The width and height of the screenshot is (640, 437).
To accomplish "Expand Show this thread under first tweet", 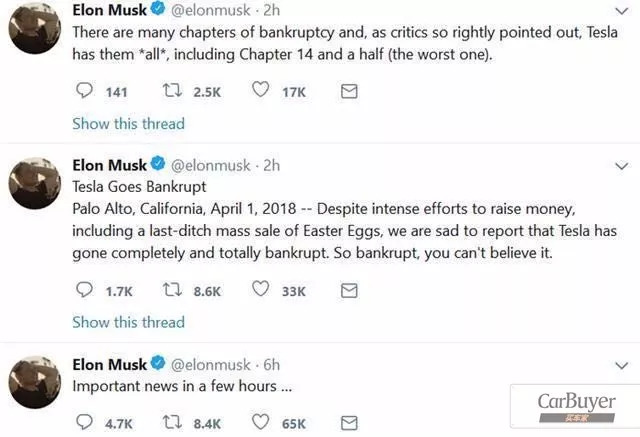I will pyautogui.click(x=128, y=124).
